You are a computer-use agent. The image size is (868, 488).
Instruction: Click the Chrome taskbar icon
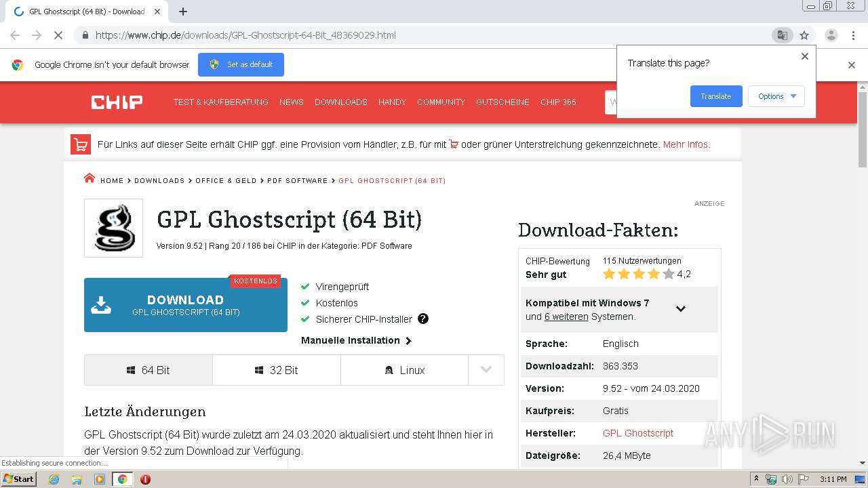(x=123, y=479)
